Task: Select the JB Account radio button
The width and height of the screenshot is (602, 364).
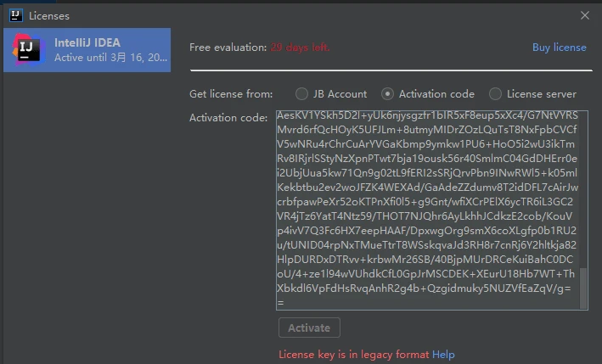Action: coord(301,94)
